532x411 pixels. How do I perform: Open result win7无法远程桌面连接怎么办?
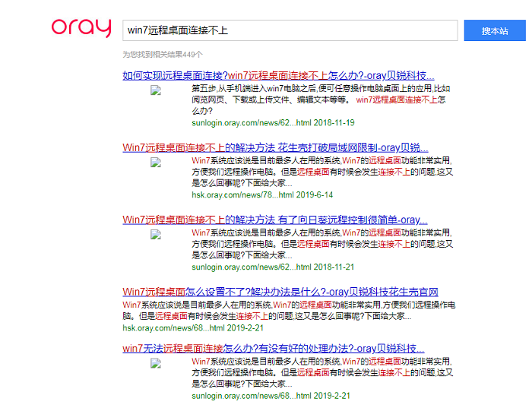click(274, 348)
